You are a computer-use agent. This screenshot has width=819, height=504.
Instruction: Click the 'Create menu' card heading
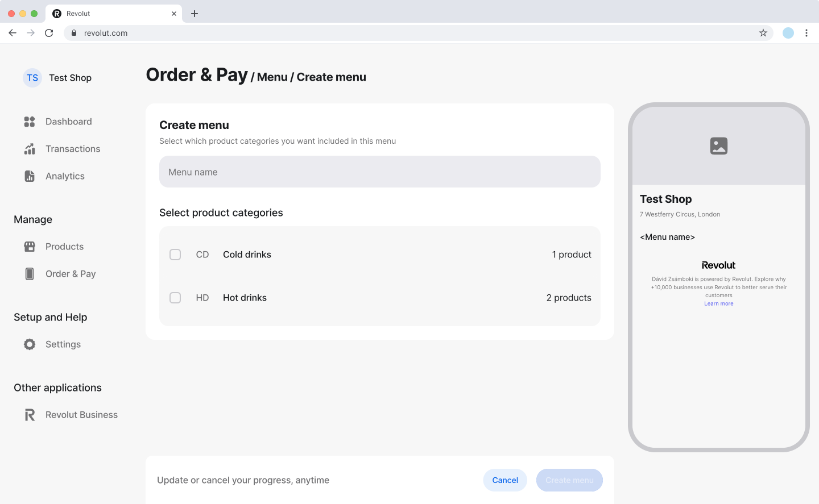pyautogui.click(x=194, y=125)
